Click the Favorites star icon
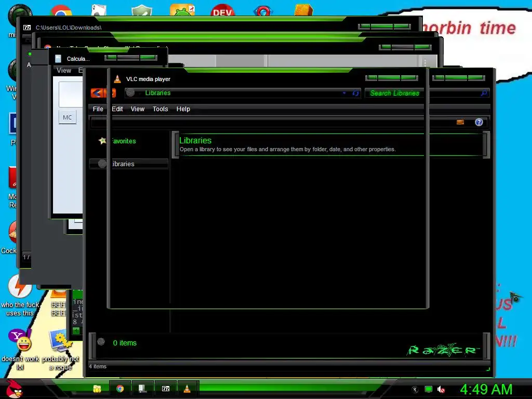The width and height of the screenshot is (532, 399). pyautogui.click(x=102, y=140)
